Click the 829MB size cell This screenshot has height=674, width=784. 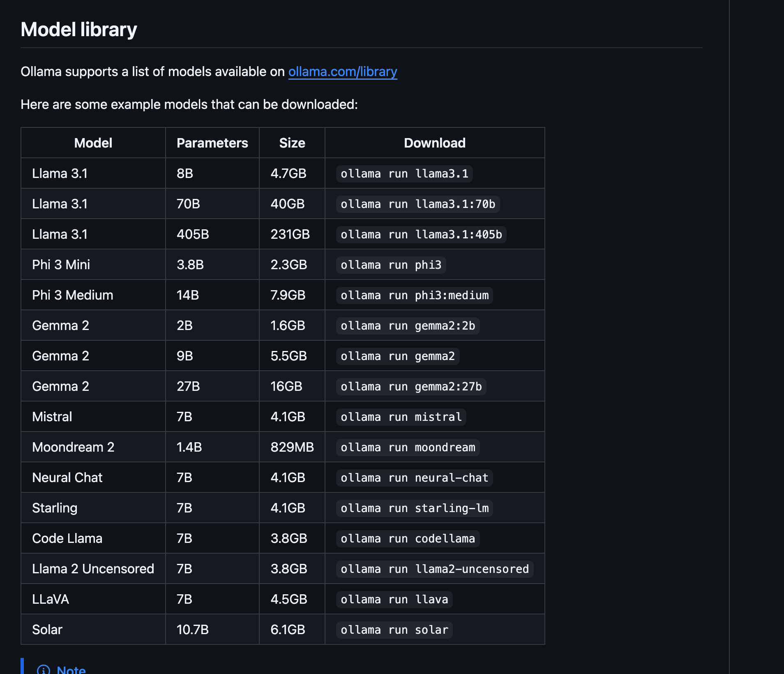292,447
